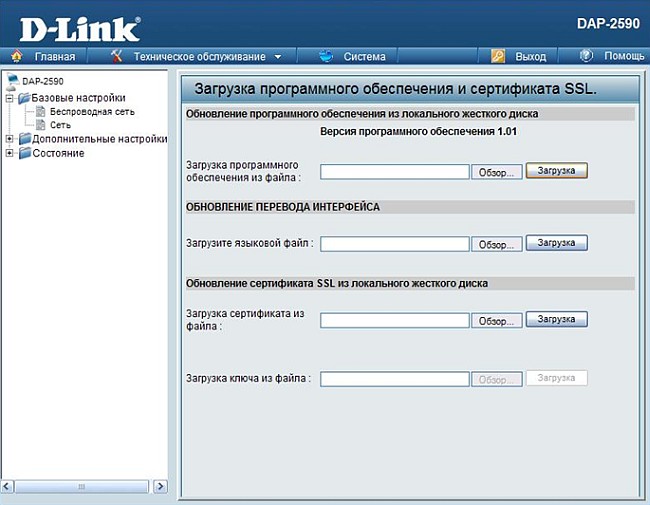Screen dimensions: 650x505
Task: Click the Сеть page icon in tree
Action: (x=41, y=125)
